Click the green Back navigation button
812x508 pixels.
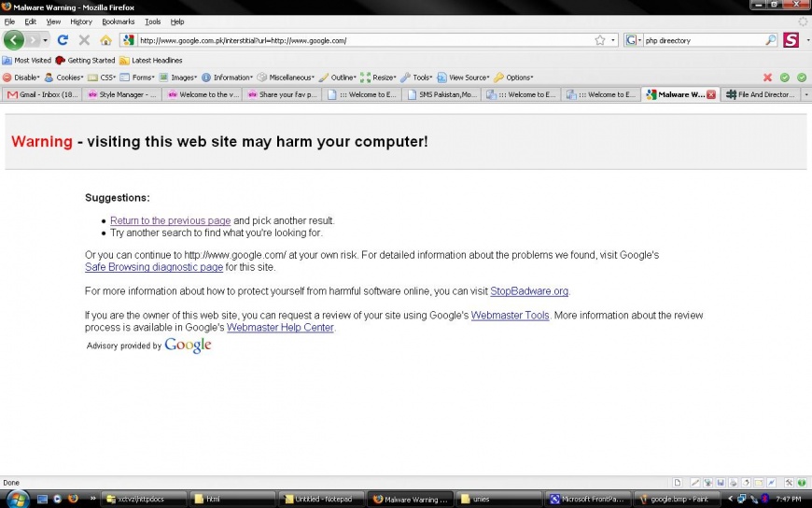[x=14, y=40]
